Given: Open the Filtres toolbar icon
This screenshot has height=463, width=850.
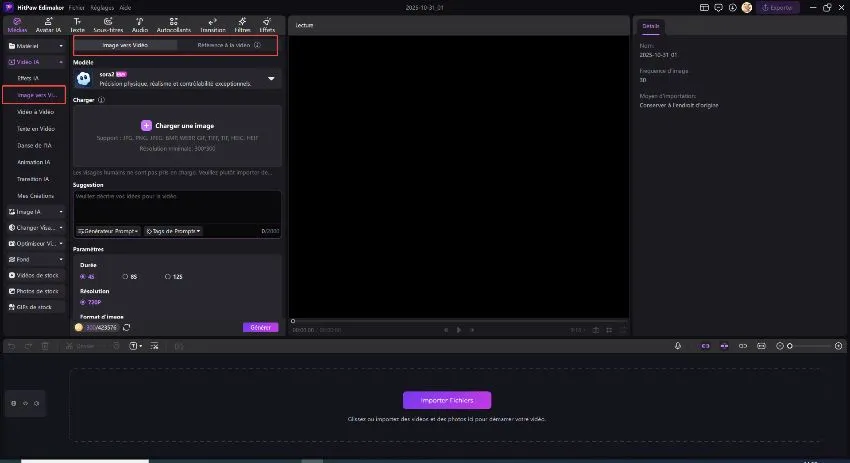Looking at the screenshot, I should tap(242, 25).
